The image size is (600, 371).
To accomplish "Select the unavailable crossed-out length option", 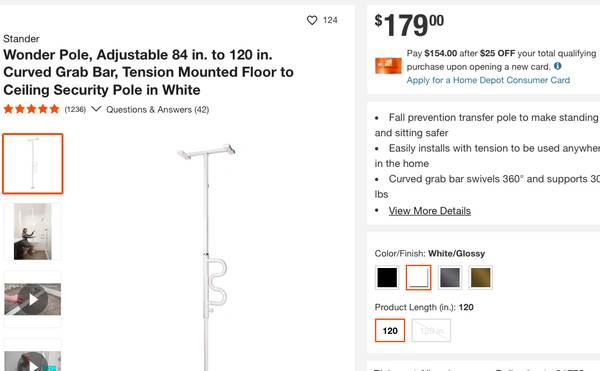I will [431, 330].
